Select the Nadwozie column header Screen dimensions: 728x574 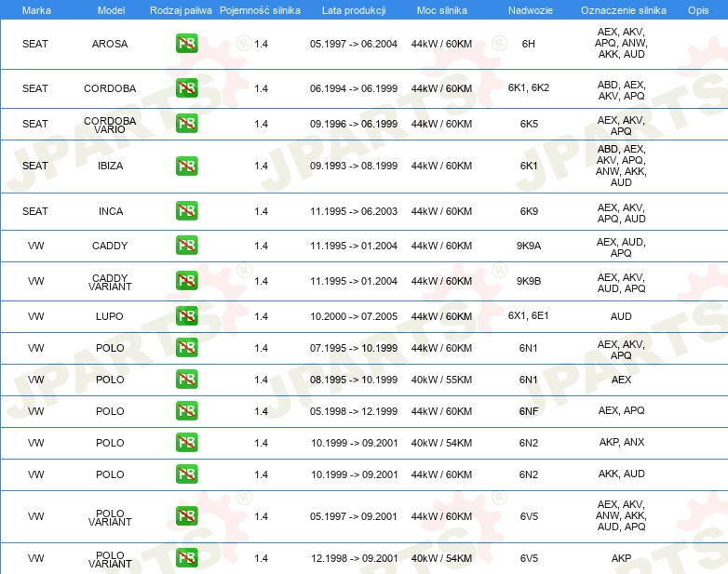(531, 10)
